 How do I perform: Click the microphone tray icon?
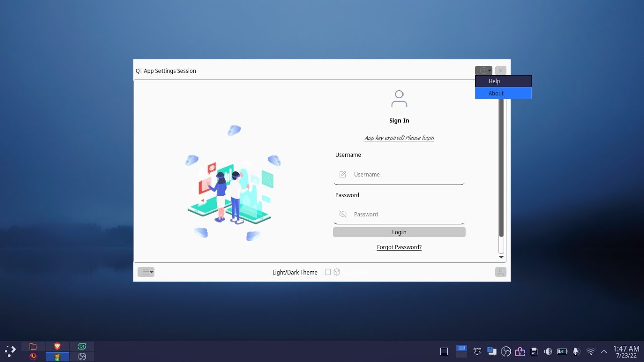(x=576, y=351)
